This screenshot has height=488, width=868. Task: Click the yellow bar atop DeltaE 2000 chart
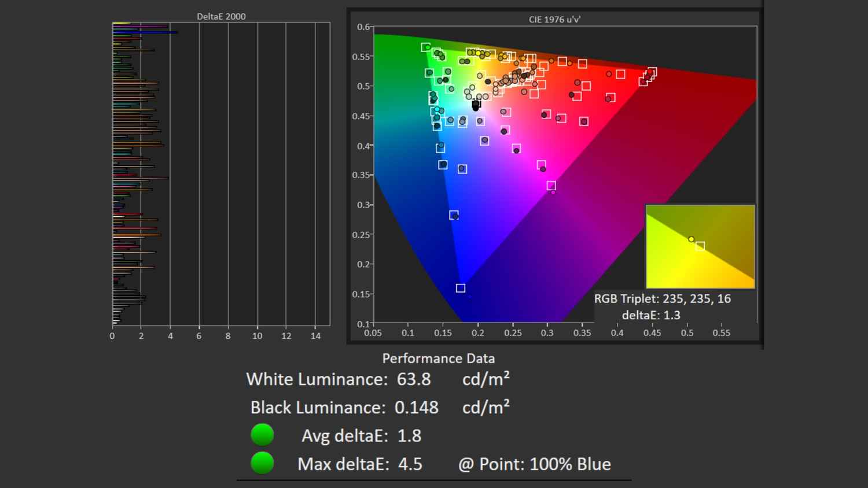tap(121, 23)
